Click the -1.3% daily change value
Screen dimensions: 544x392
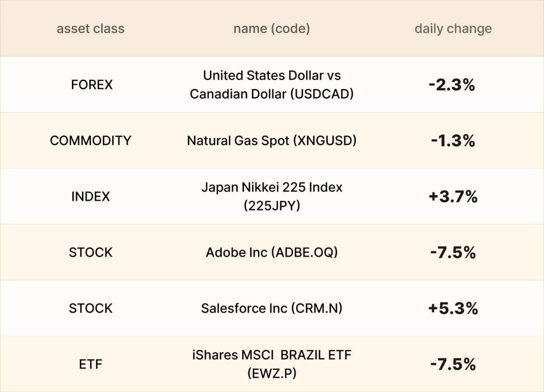pos(453,141)
